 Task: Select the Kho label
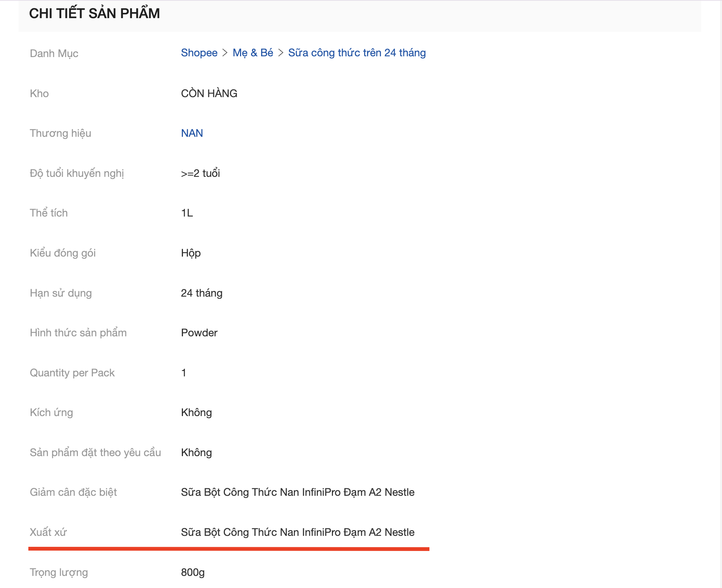point(39,93)
